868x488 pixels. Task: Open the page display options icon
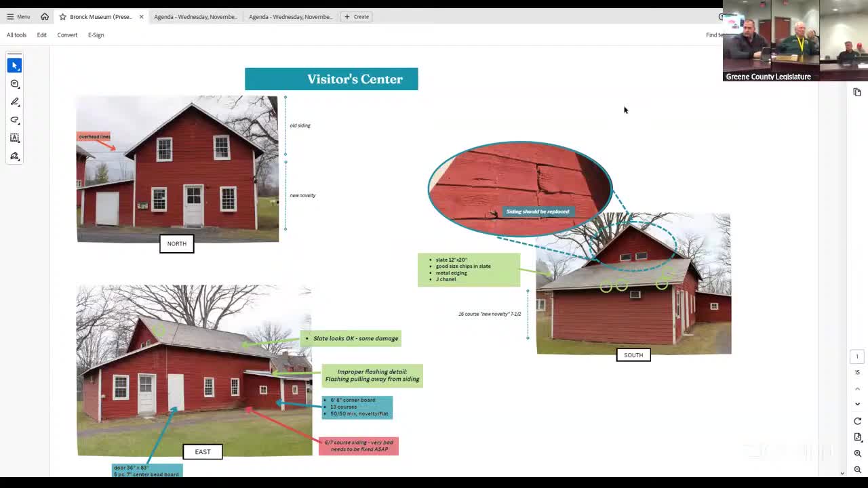click(x=857, y=437)
